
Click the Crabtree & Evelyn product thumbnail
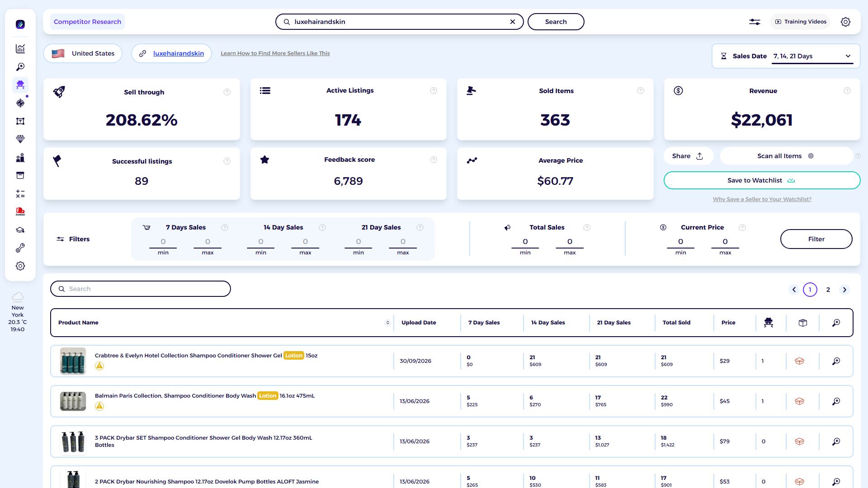point(73,361)
